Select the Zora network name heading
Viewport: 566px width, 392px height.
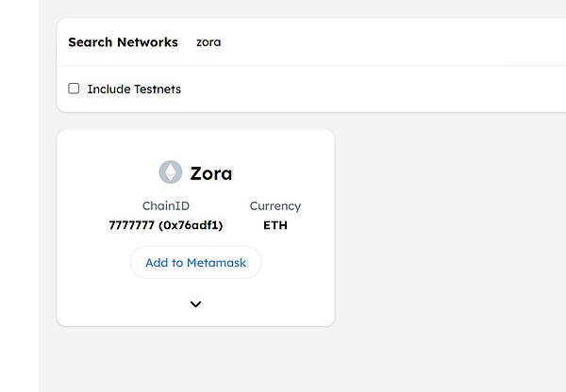point(210,173)
